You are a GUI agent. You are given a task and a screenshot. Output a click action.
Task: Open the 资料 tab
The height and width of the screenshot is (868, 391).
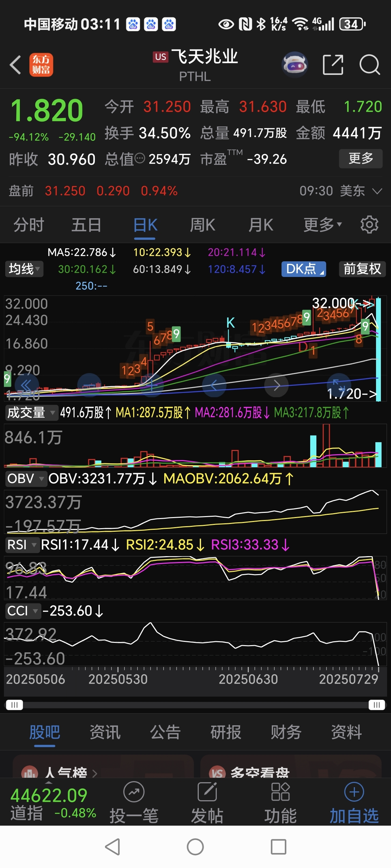346,732
